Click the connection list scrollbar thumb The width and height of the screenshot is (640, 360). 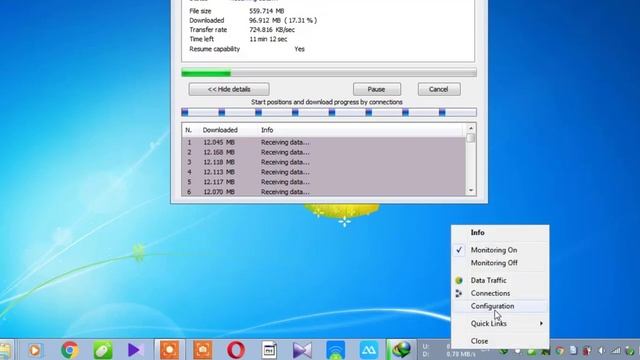[471, 138]
